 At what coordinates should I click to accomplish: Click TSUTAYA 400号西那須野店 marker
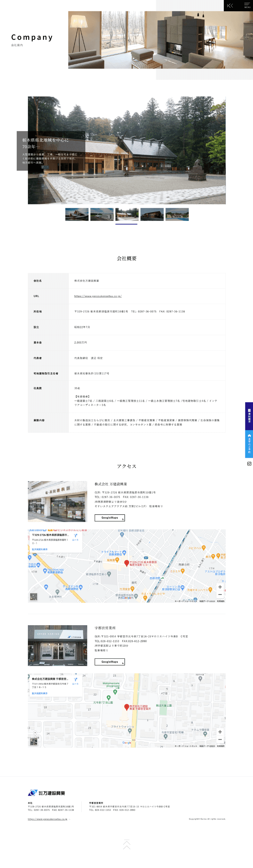point(45,571)
